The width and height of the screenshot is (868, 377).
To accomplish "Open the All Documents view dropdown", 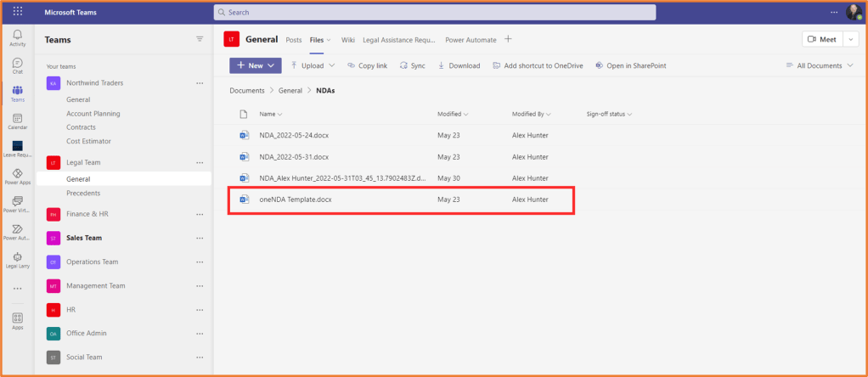I will pyautogui.click(x=820, y=65).
